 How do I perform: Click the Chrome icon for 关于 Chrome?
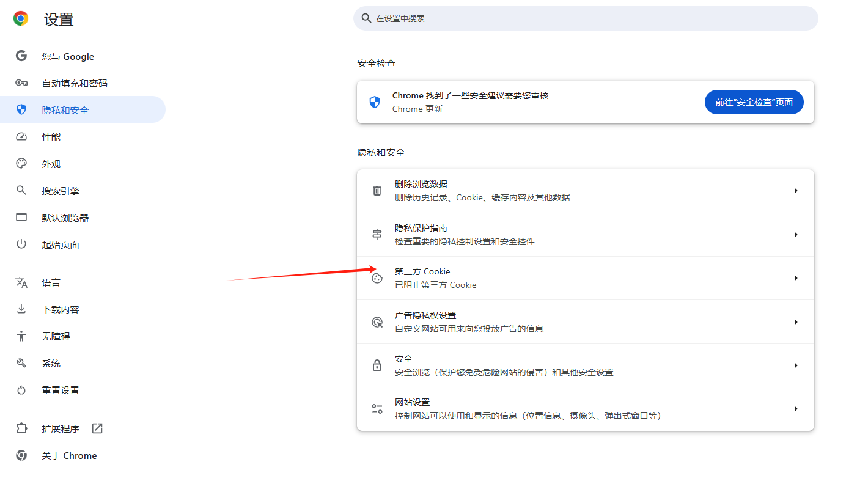(21, 455)
